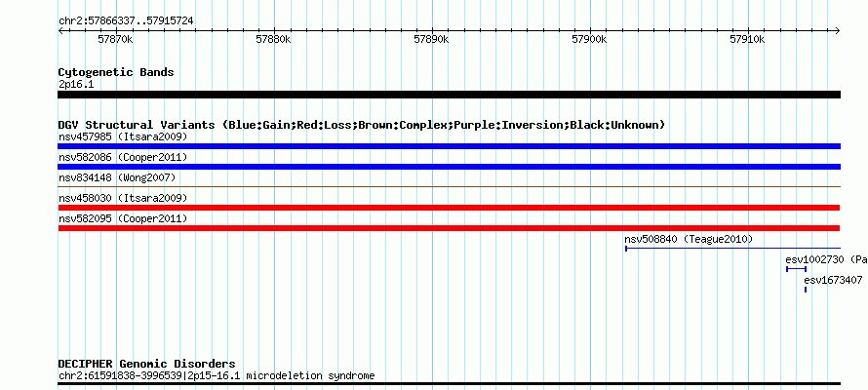Click the black DECIPHER microdeletion syndrome bar
This screenshot has width=868, height=390.
pos(449,383)
